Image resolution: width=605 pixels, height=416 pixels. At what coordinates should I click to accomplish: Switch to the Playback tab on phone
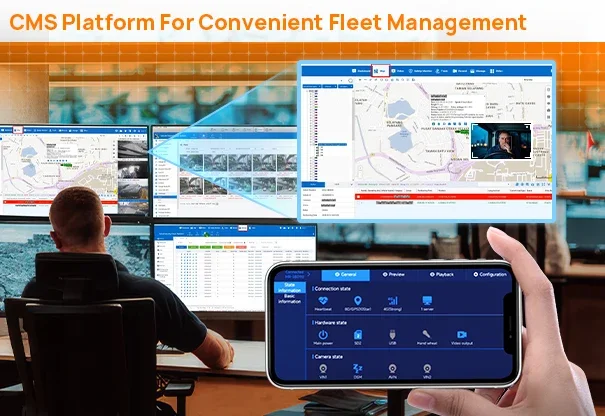(442, 274)
